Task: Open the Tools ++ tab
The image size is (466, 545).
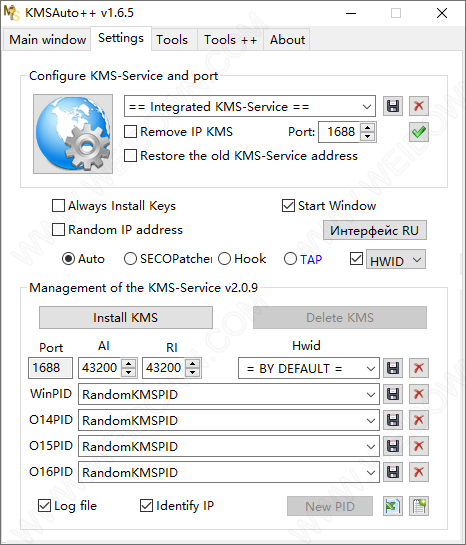Action: coord(230,40)
